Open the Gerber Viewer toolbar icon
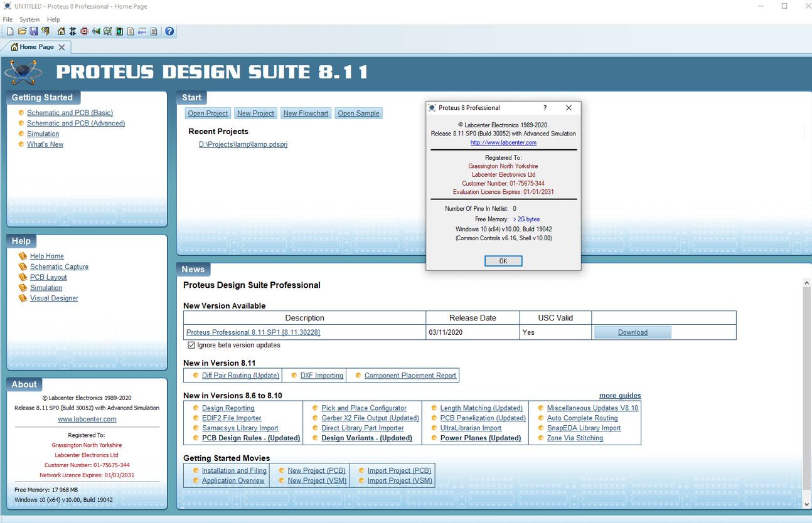The image size is (812, 523). 108,31
